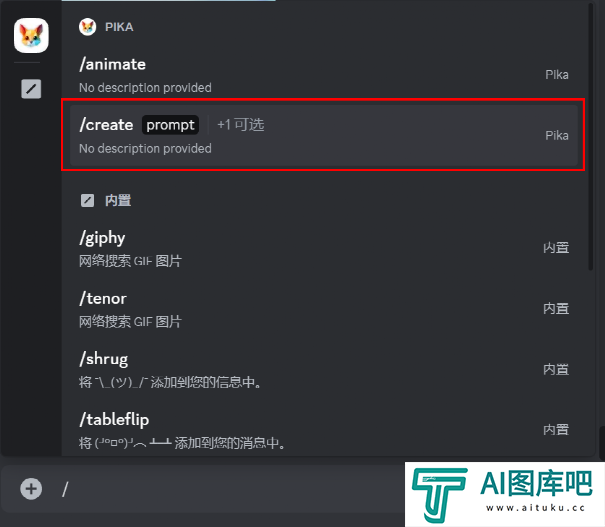Pick the /tableflip command

[x=324, y=430]
